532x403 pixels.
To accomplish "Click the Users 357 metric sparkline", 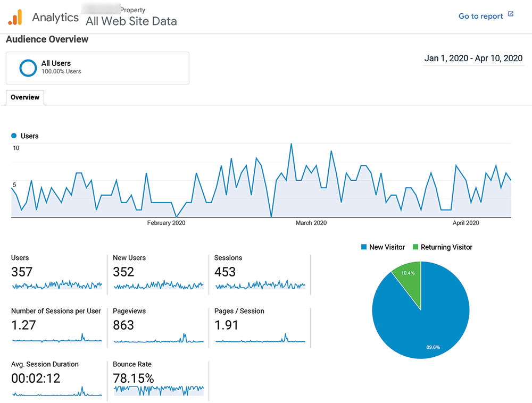I will pyautogui.click(x=57, y=285).
